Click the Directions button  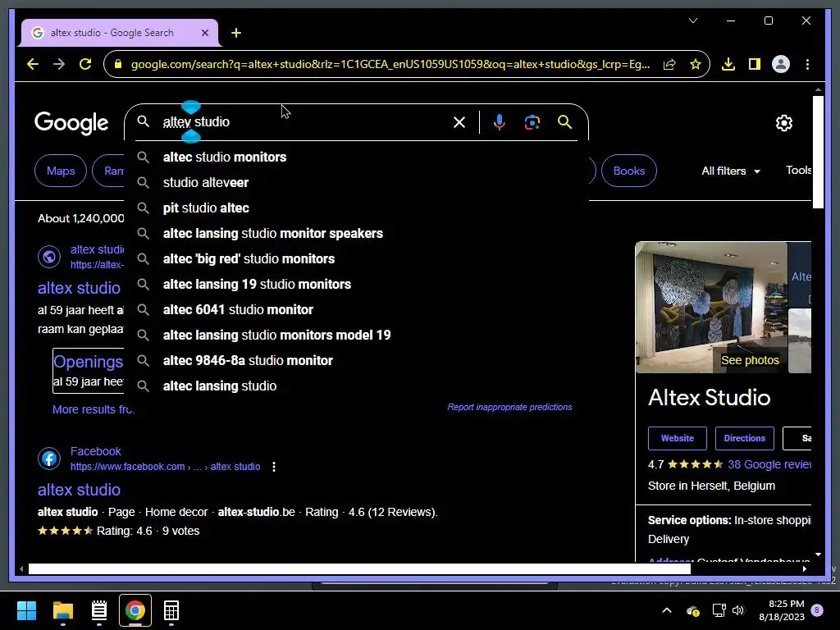(744, 438)
